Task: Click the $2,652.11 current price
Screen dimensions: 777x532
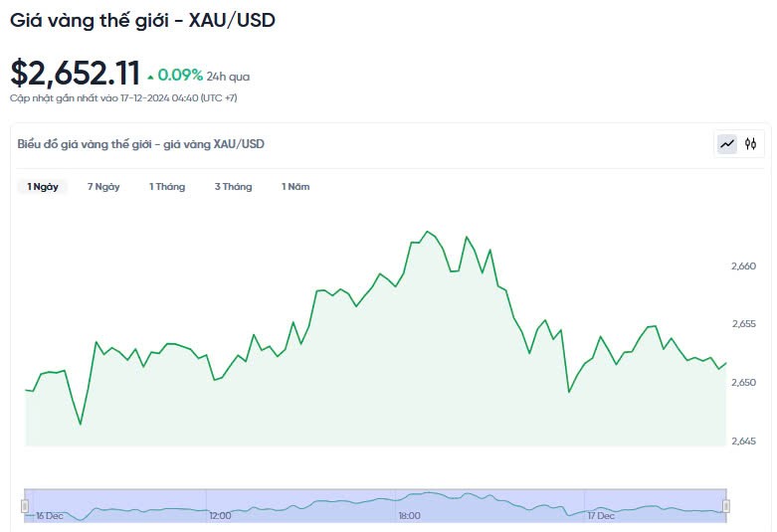Action: tap(76, 74)
